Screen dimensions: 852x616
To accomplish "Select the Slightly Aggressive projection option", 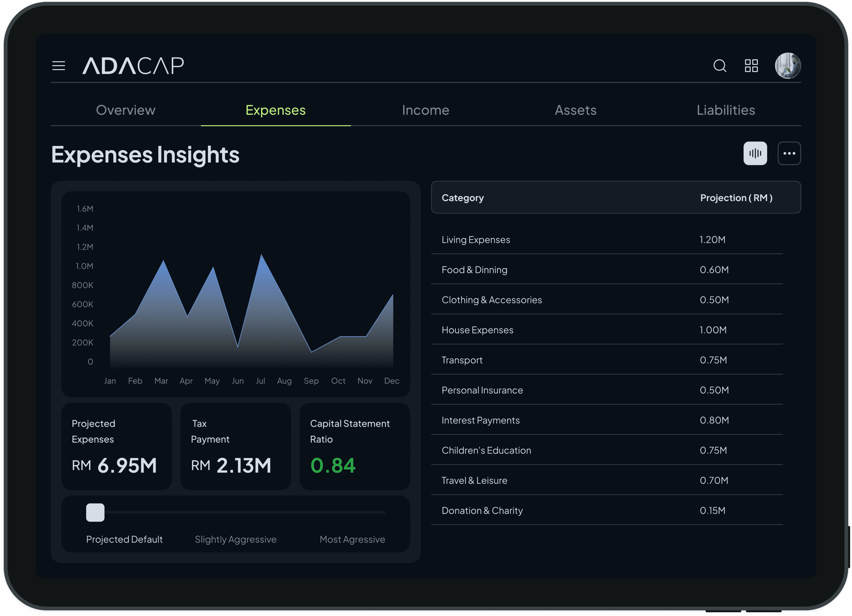I will (x=236, y=539).
